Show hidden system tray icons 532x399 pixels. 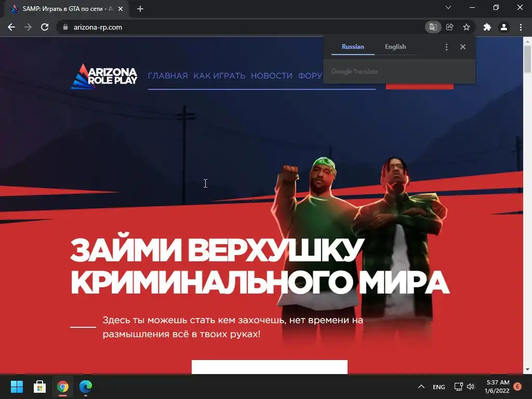(421, 387)
